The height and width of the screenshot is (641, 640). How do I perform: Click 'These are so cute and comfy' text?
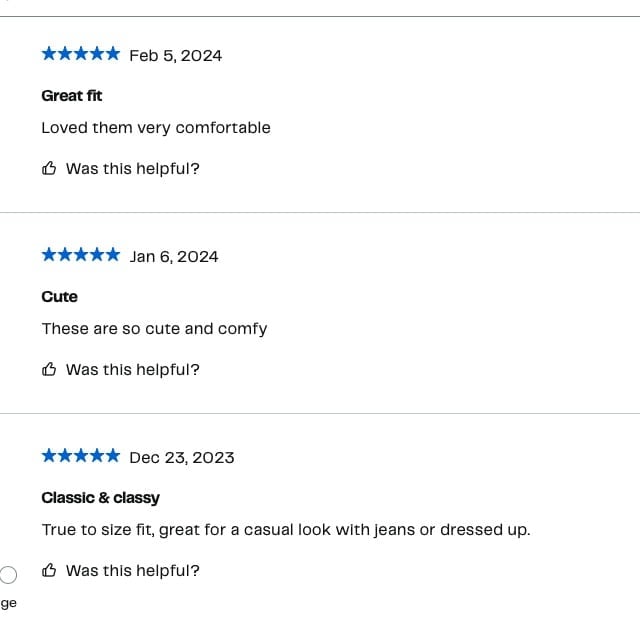click(154, 329)
